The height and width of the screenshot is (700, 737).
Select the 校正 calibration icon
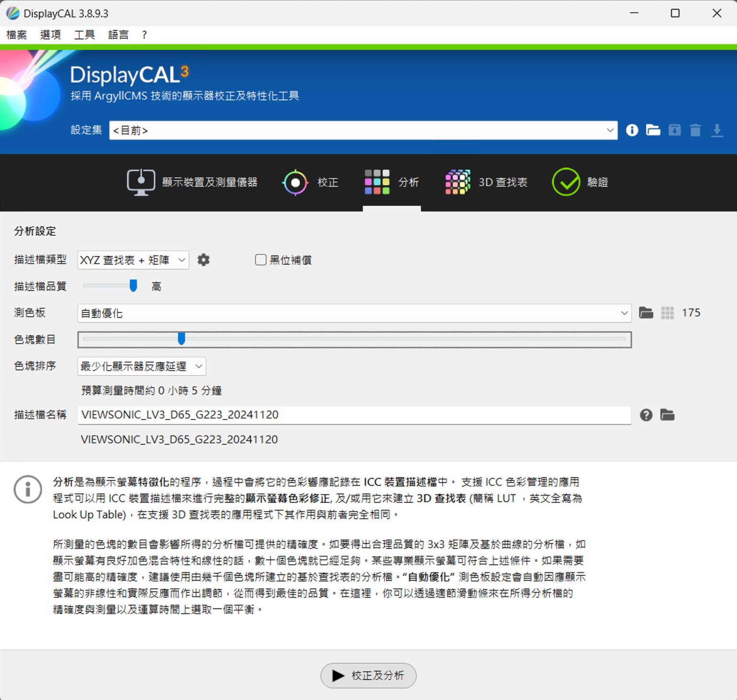[x=295, y=182]
